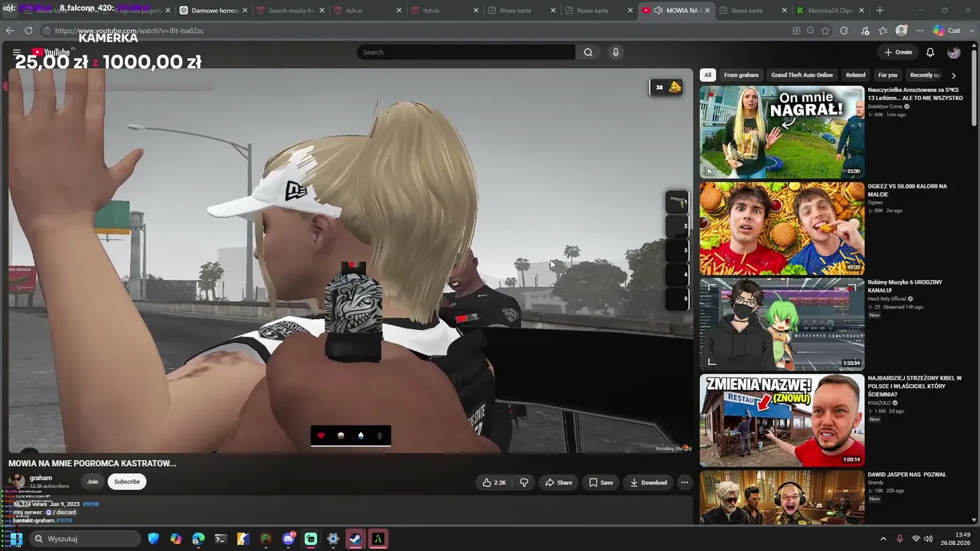Click the Wyszukaj taskbar search box
Screen dimensions: 980x551
[86, 539]
